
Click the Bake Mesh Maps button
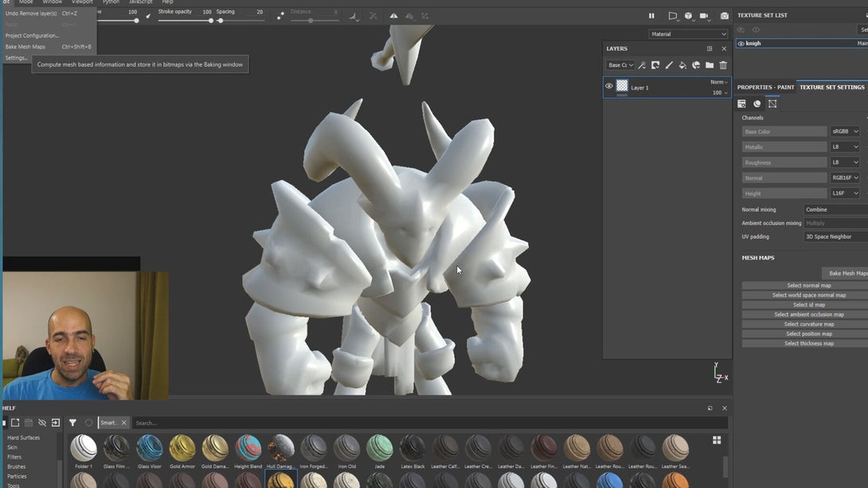click(x=845, y=273)
